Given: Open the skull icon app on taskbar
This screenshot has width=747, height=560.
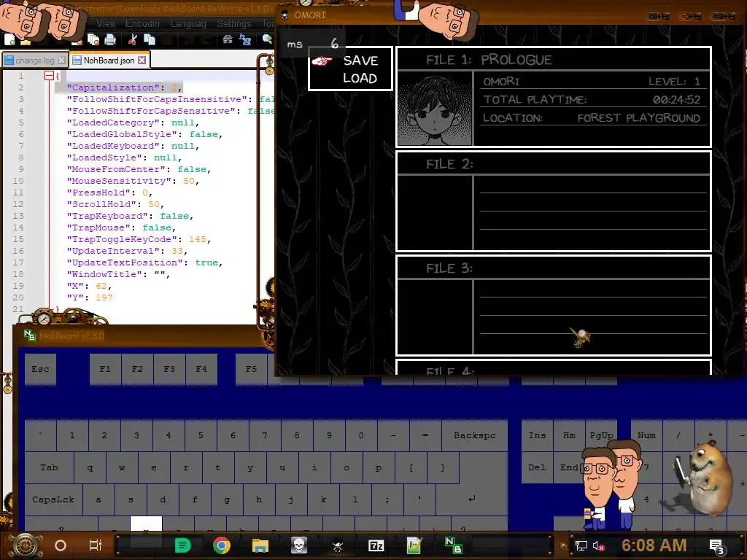Looking at the screenshot, I should (299, 545).
